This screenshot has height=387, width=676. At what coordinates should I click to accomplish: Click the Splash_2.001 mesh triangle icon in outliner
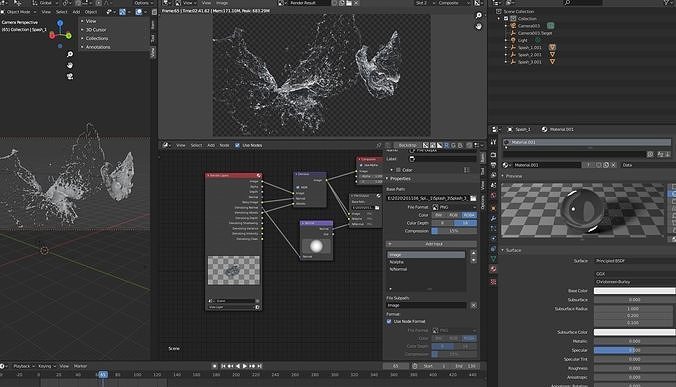pos(552,55)
